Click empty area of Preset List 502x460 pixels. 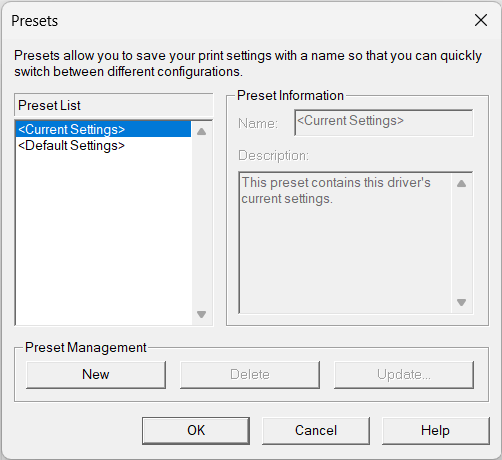(103, 239)
